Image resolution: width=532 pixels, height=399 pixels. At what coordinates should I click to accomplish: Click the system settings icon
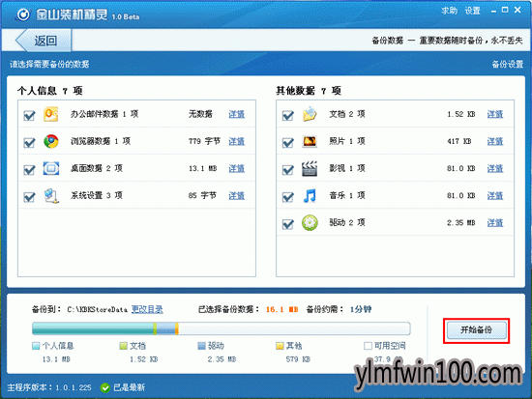click(x=51, y=195)
